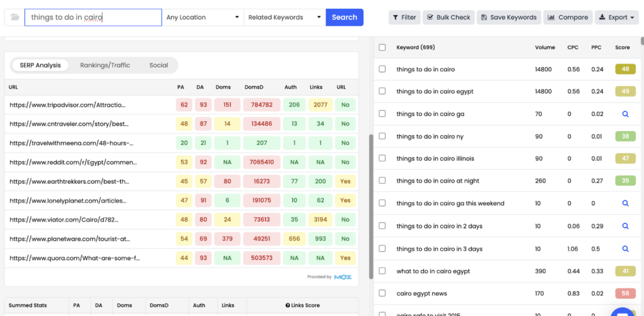644x316 pixels.
Task: Click the Doms value 379
Action: (x=227, y=239)
